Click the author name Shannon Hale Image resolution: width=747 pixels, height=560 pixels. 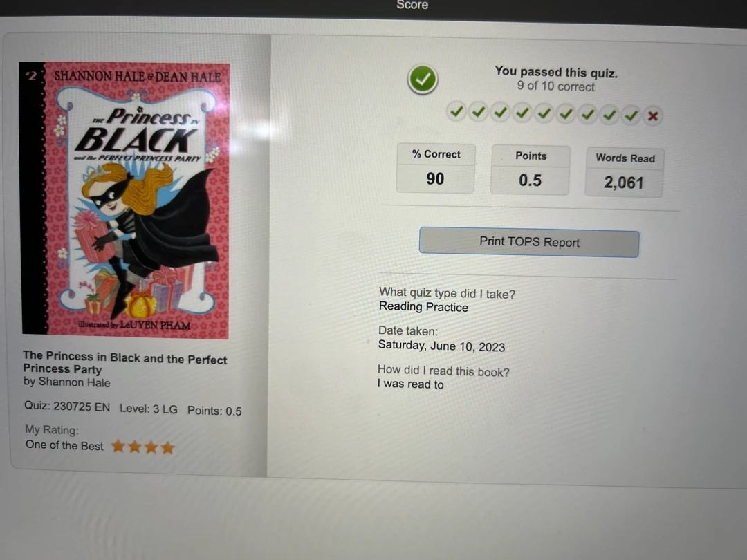[x=74, y=382]
